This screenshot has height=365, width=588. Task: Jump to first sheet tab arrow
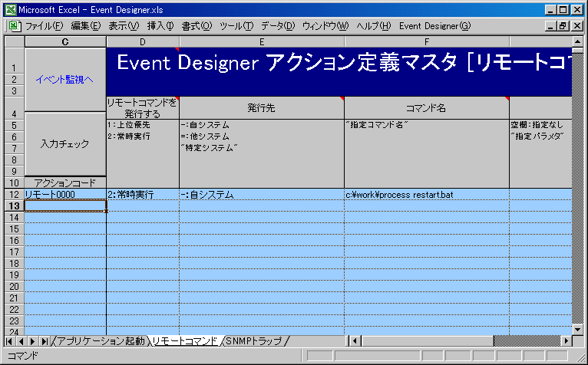click(x=9, y=341)
